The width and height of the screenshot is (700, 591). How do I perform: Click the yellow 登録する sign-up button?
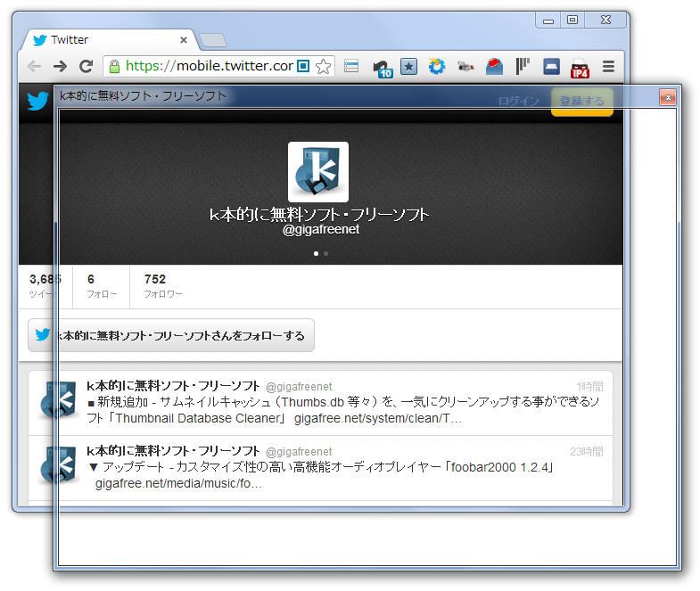(581, 102)
